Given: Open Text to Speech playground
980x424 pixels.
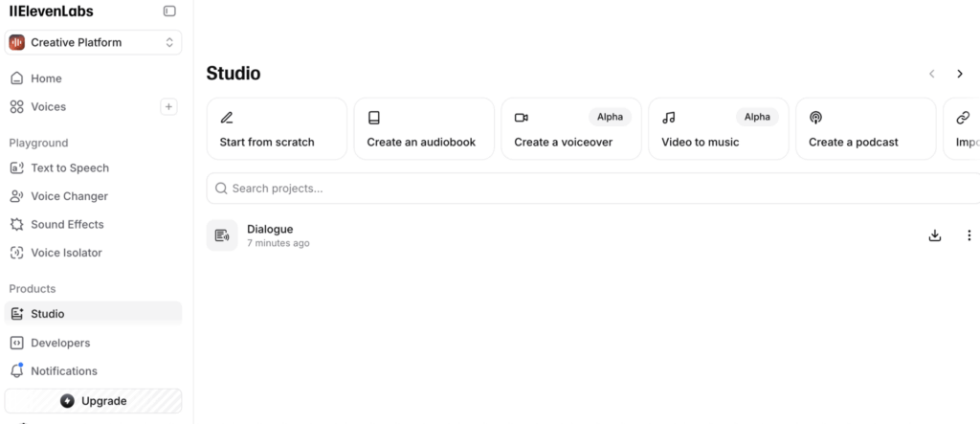Looking at the screenshot, I should pyautogui.click(x=69, y=168).
